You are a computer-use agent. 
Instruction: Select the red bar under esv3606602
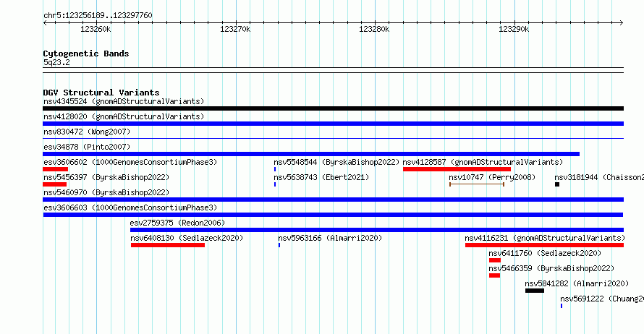(x=56, y=169)
